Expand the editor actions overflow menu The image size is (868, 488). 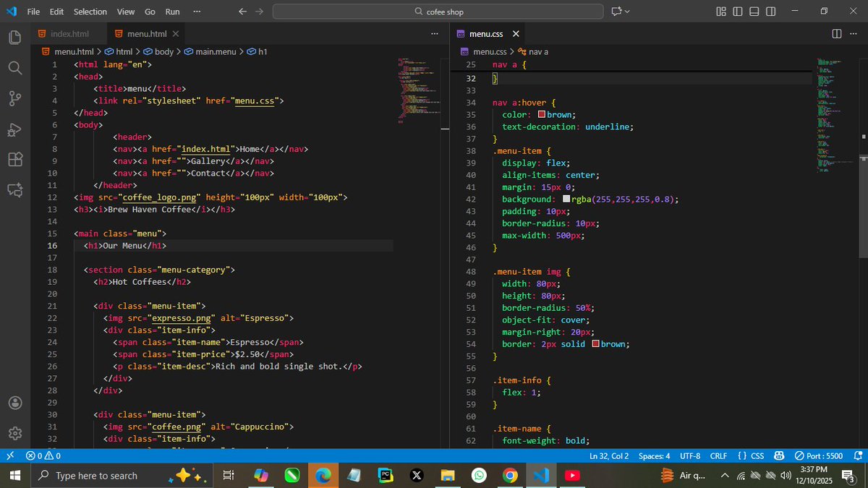pos(435,33)
